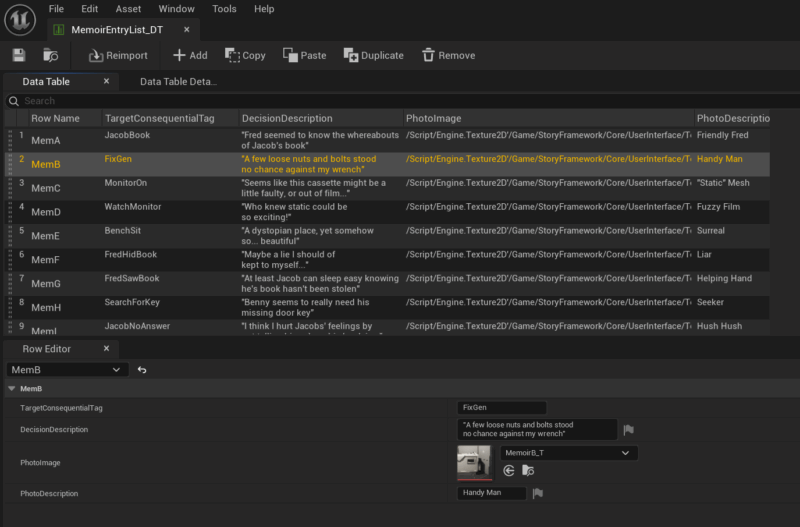Open the MemB row selector dropdown
The height and width of the screenshot is (527, 800).
[67, 370]
